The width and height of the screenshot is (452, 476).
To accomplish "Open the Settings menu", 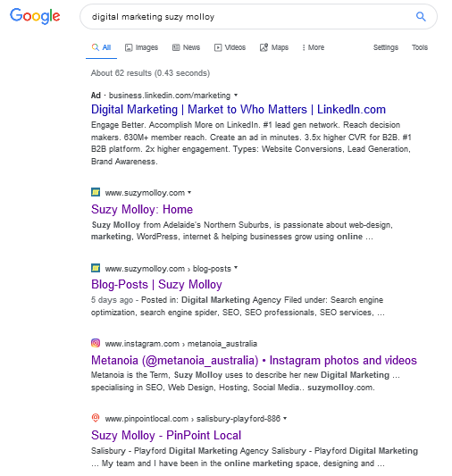I will (x=386, y=47).
